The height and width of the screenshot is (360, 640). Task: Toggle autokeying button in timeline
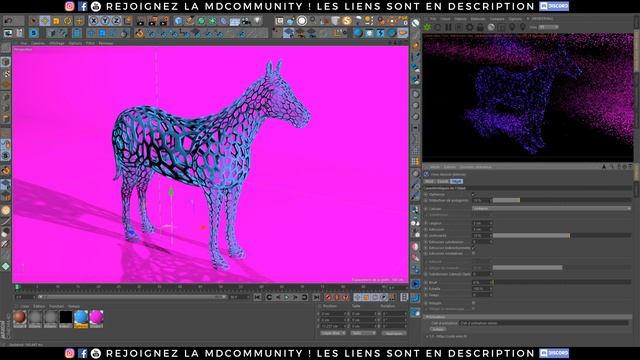pyautogui.click(x=337, y=297)
